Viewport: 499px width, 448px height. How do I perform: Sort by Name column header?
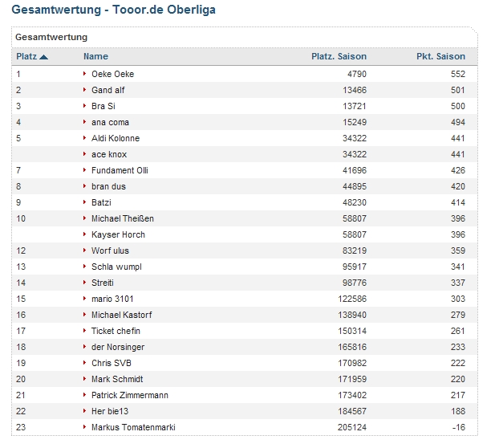click(x=95, y=57)
